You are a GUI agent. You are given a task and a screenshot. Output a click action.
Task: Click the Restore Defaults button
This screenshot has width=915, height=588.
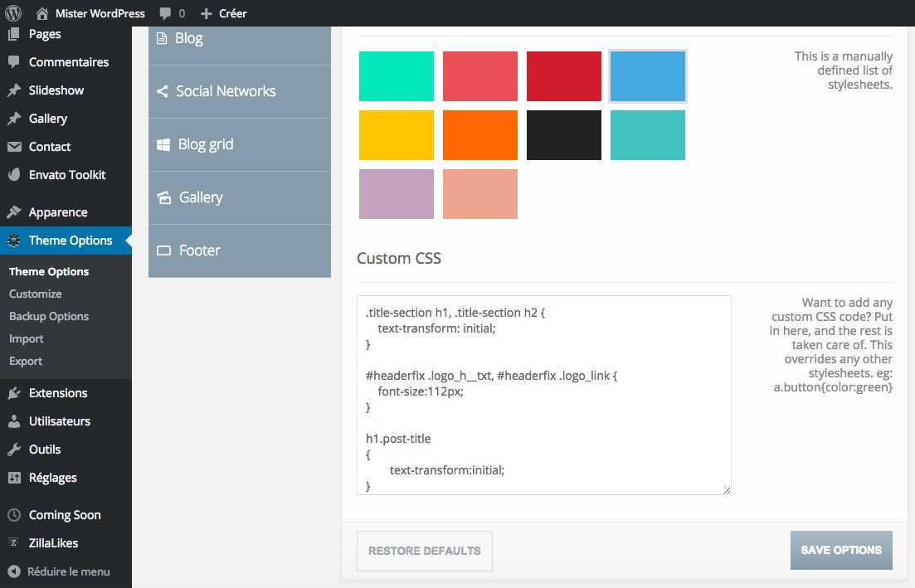(x=424, y=551)
